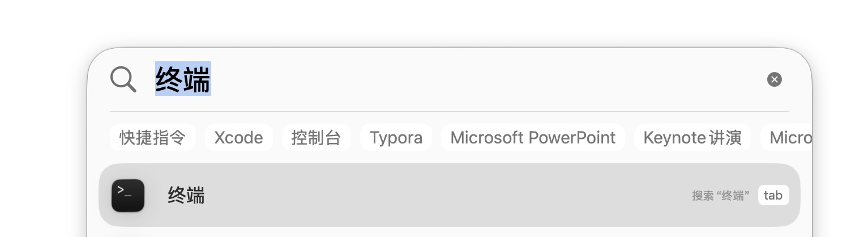Click the magnifying glass search icon
The image size is (868, 237).
click(123, 79)
